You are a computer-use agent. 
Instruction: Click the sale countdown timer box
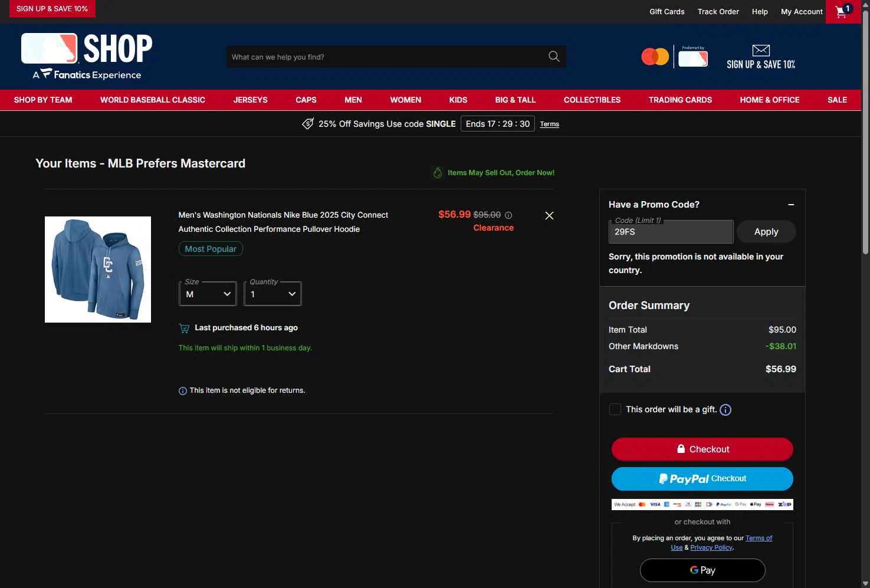coord(498,124)
